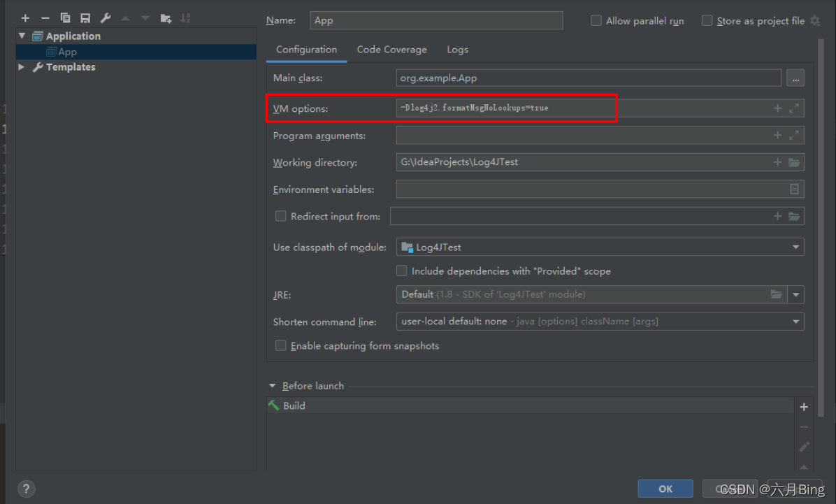Click the configuration panel vertical scrollbar

(x=821, y=229)
